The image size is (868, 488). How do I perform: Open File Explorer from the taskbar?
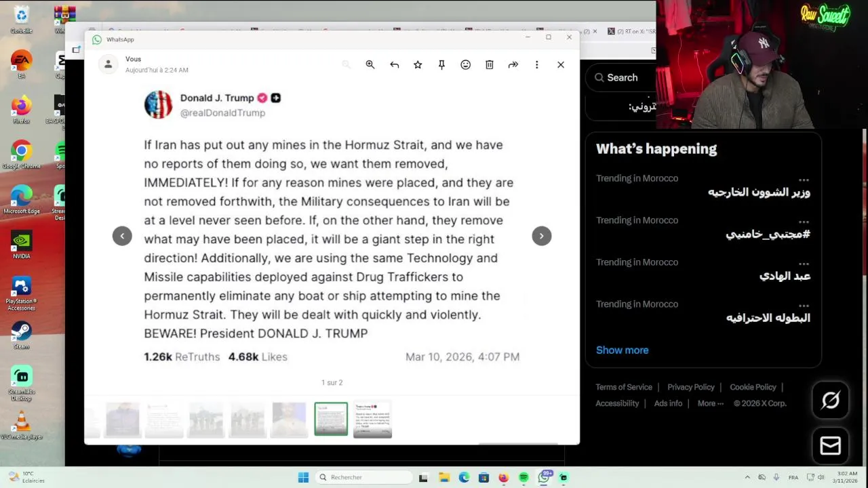[x=444, y=477]
